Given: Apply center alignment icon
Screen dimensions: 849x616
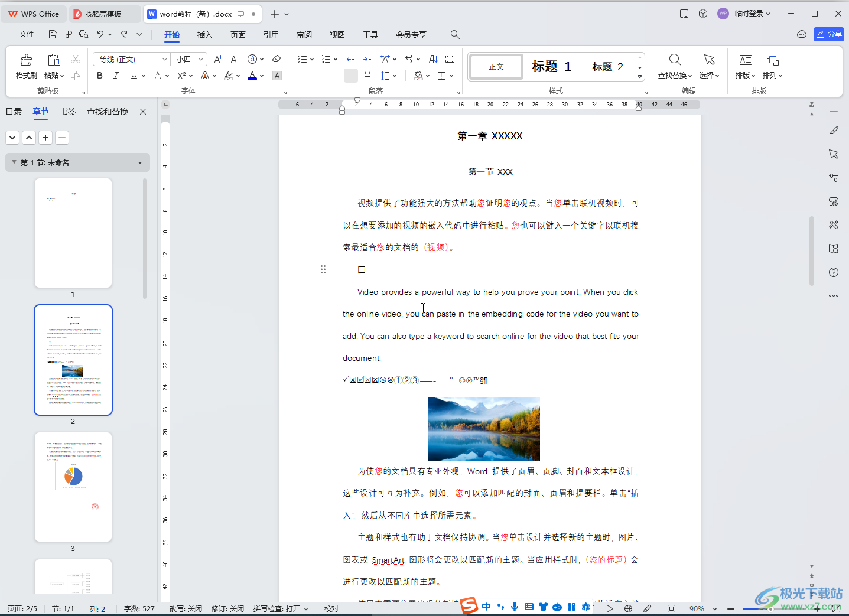Looking at the screenshot, I should 317,76.
